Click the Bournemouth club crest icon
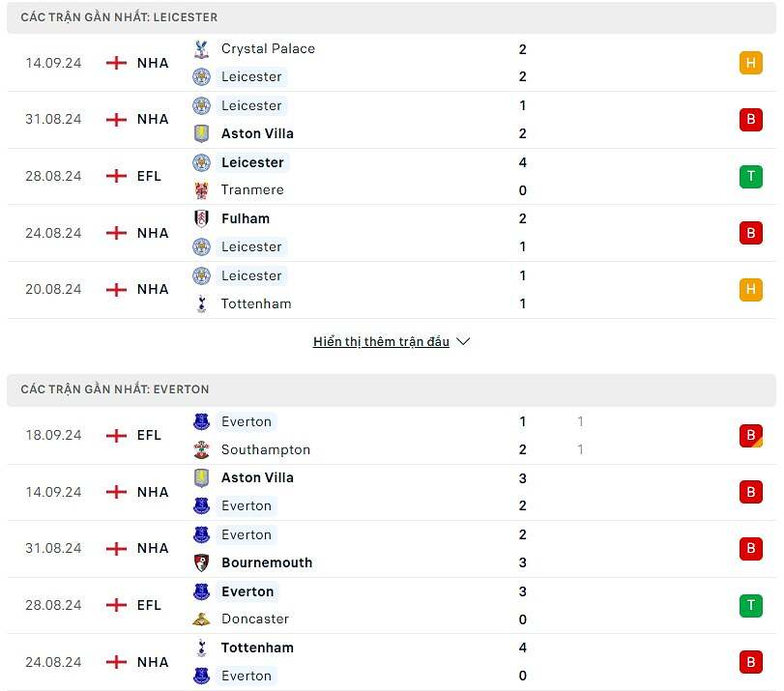The height and width of the screenshot is (691, 784). tap(201, 562)
